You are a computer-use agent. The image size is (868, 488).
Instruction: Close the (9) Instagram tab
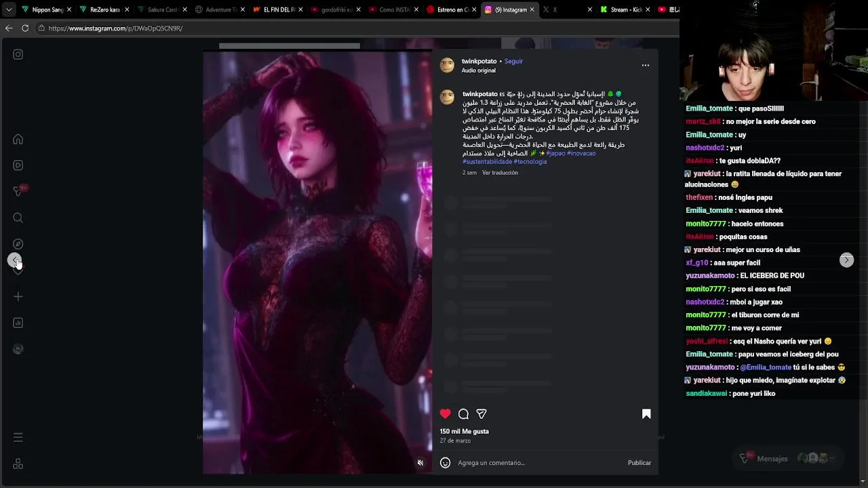tap(532, 9)
